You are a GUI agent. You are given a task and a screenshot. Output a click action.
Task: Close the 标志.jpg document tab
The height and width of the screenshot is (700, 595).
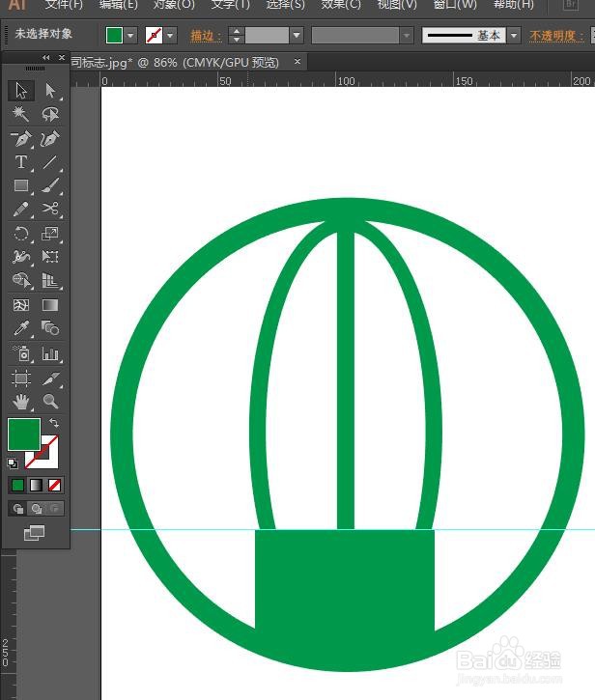[297, 62]
